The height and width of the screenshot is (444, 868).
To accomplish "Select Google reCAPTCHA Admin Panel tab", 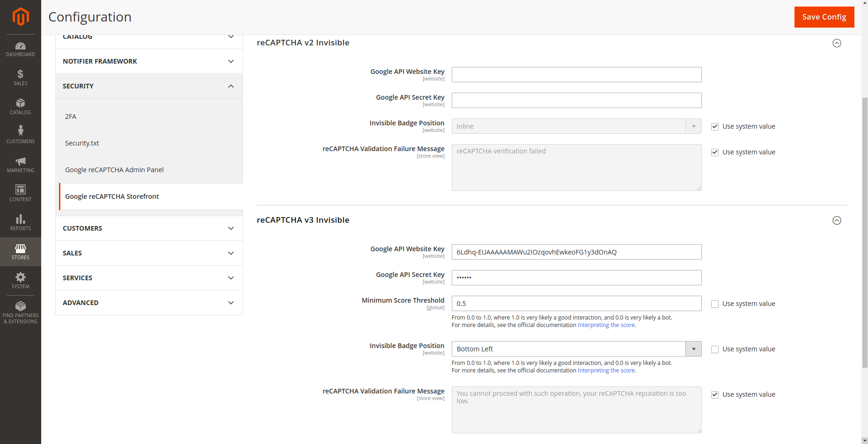I will 150,170.
